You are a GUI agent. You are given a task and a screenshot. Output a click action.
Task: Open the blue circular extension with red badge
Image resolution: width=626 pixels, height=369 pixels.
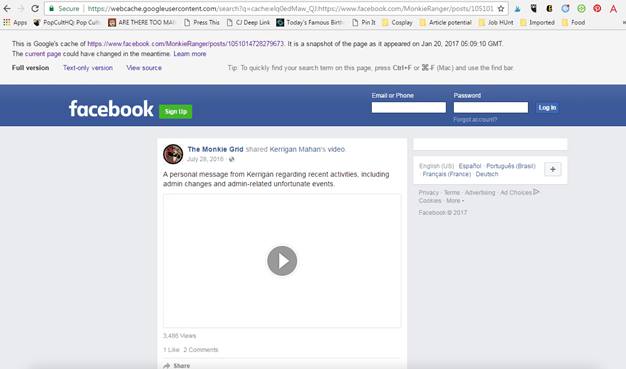click(565, 8)
